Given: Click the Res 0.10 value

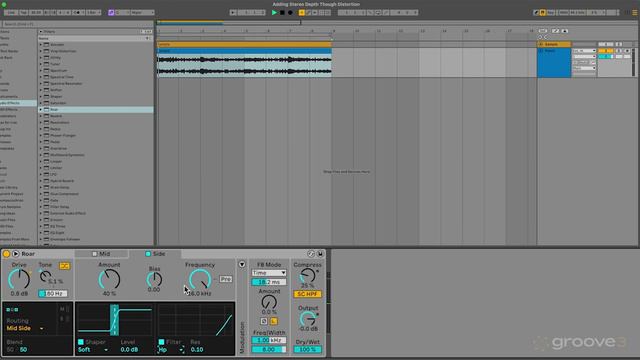Looking at the screenshot, I should pyautogui.click(x=197, y=349).
